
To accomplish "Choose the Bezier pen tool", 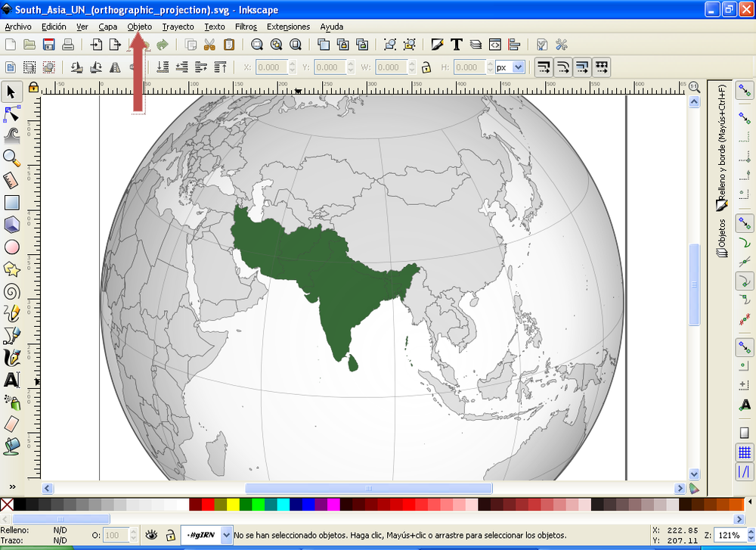I will point(12,335).
